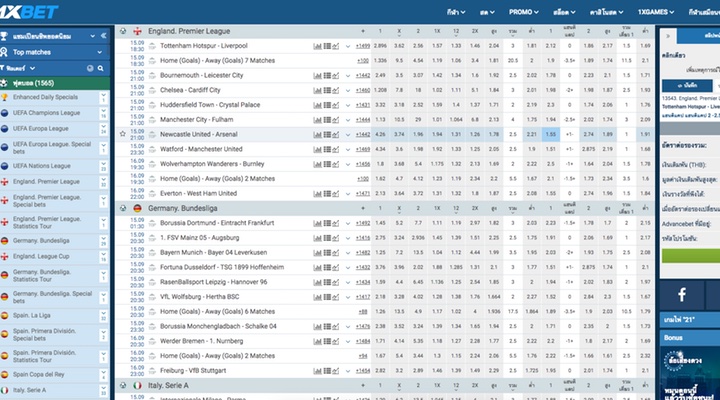Open the PROMO menu

(523, 12)
